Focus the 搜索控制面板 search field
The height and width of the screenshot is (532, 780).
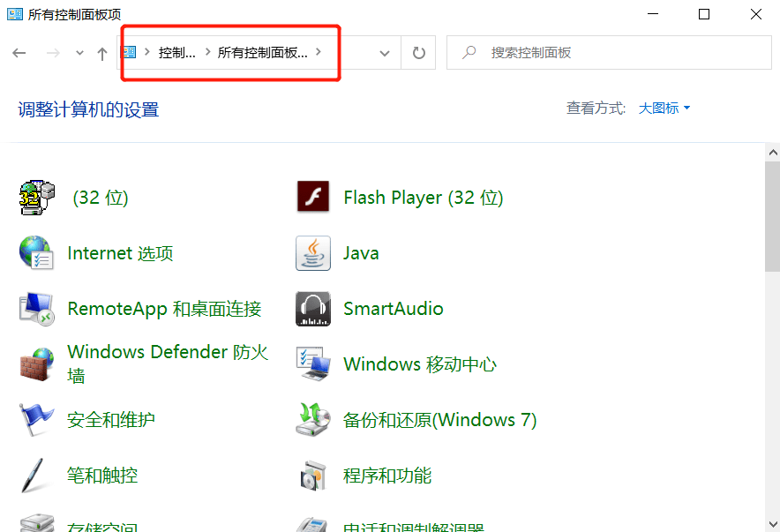(609, 52)
